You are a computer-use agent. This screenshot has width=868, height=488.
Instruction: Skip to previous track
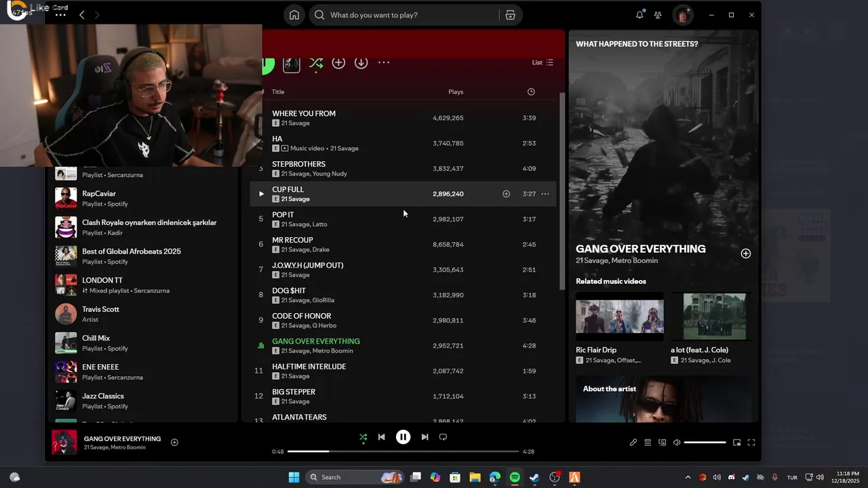(382, 437)
